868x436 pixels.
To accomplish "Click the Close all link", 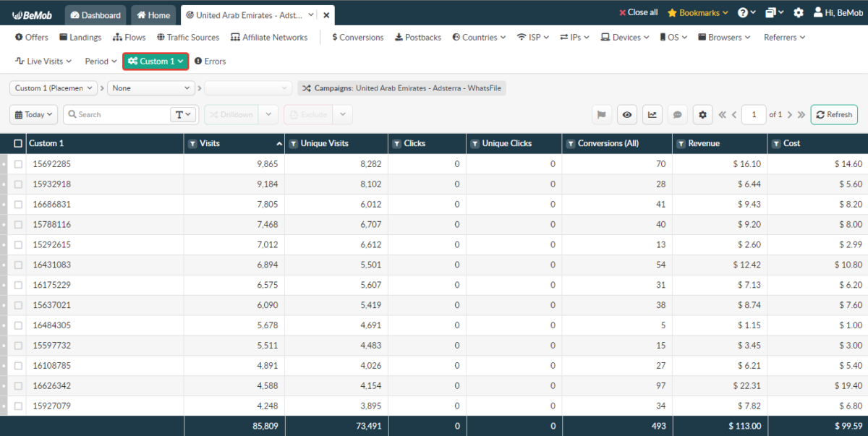I will pyautogui.click(x=638, y=13).
